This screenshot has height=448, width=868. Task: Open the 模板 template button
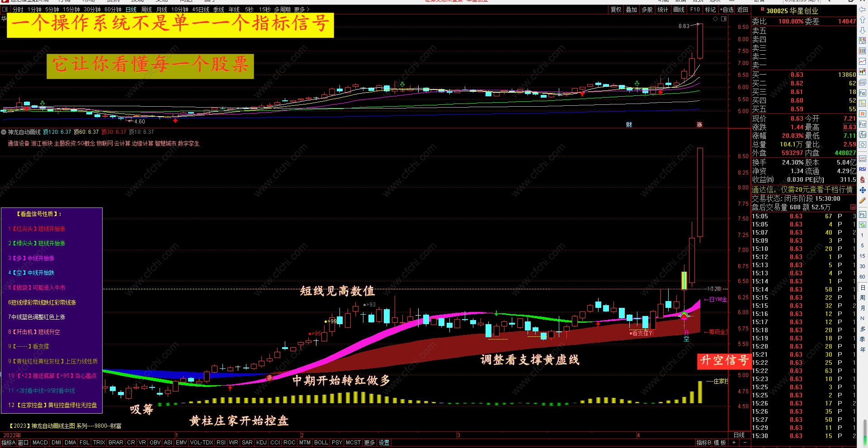[720, 443]
